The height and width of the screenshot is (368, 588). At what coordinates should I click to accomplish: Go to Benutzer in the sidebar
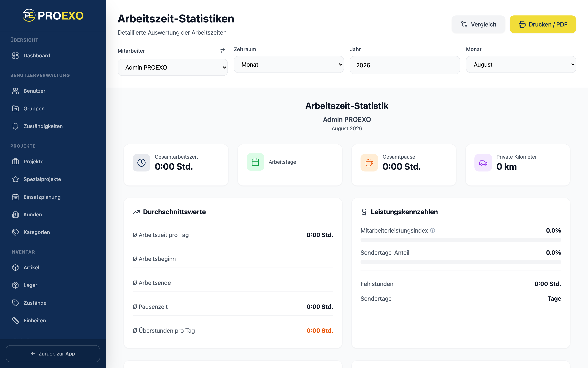(53, 91)
